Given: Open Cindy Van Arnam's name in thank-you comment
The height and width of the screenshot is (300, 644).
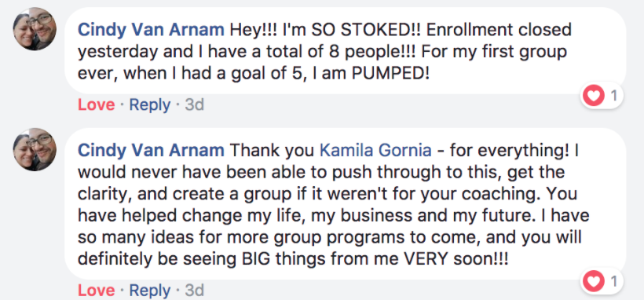Looking at the screenshot, I should pos(151,151).
